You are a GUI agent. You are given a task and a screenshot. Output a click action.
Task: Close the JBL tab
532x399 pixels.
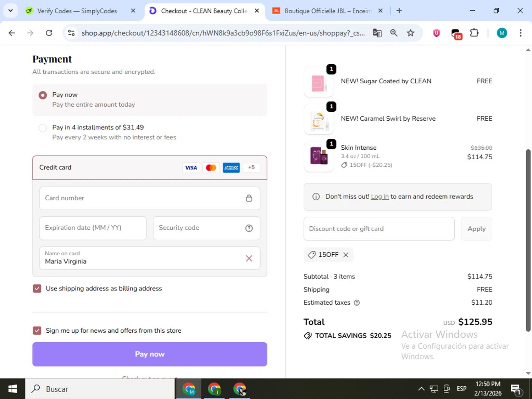pyautogui.click(x=380, y=11)
